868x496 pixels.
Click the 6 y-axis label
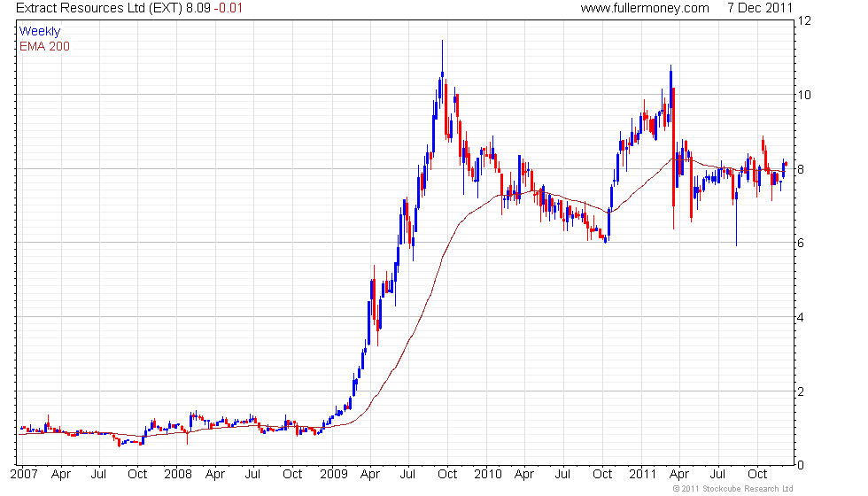pos(801,244)
